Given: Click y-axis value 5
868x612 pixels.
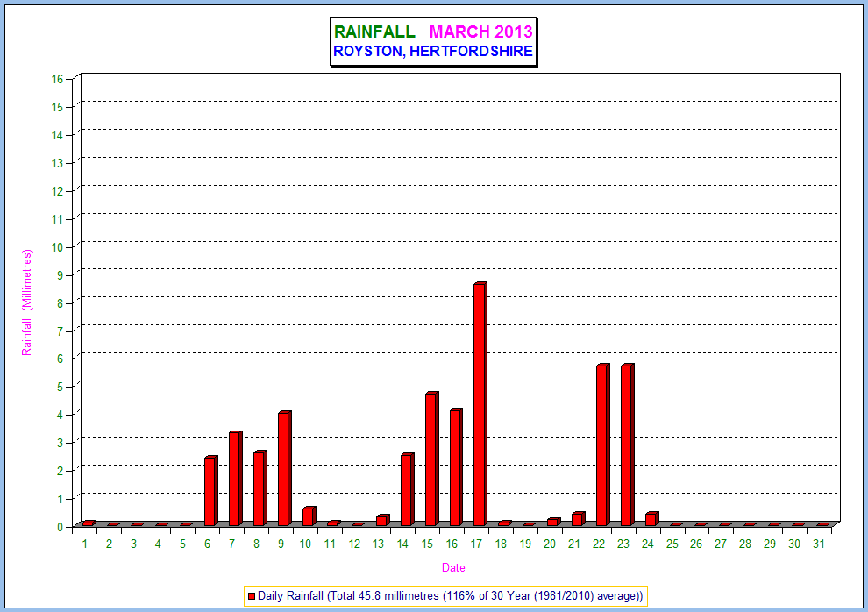Looking at the screenshot, I should click(60, 388).
